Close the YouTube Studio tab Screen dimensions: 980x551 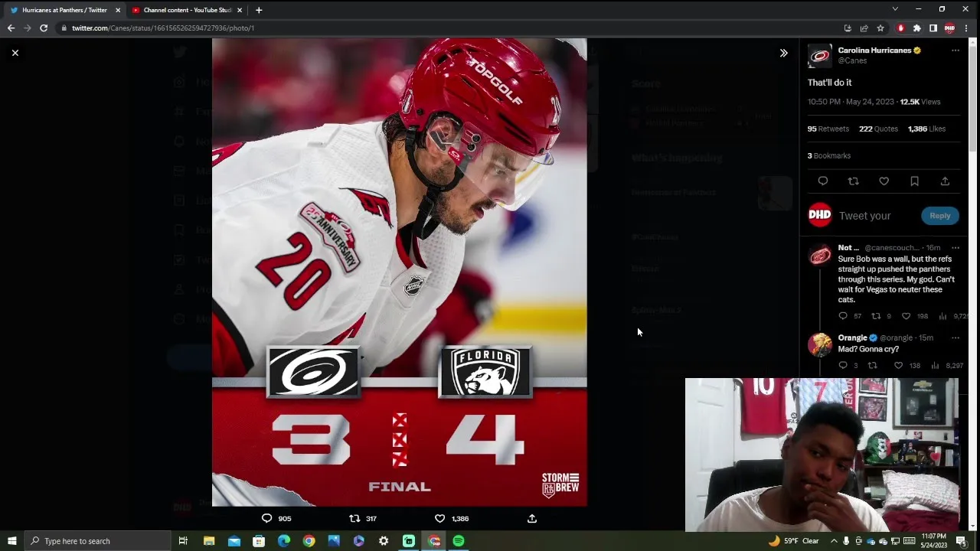(240, 10)
